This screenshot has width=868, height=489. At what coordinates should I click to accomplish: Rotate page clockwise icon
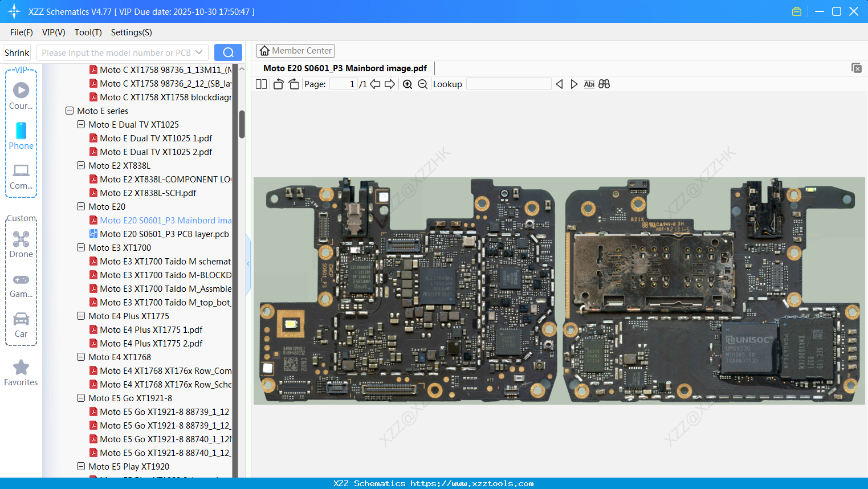tap(294, 84)
